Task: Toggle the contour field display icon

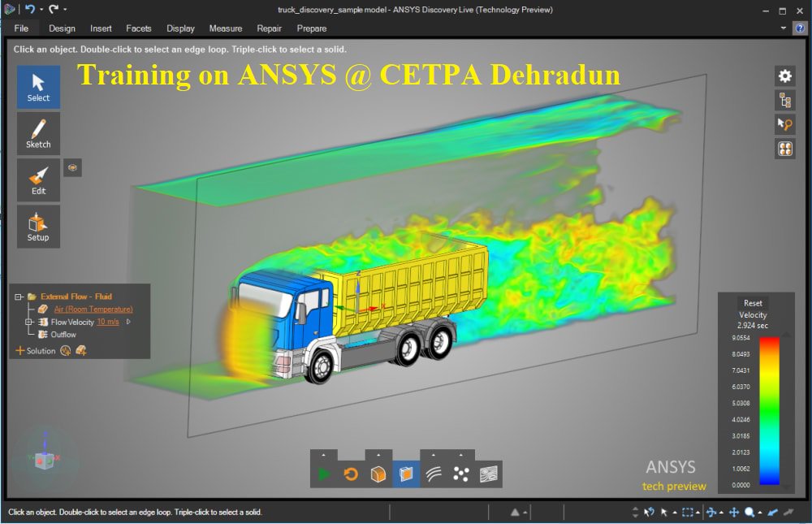Action: click(488, 474)
